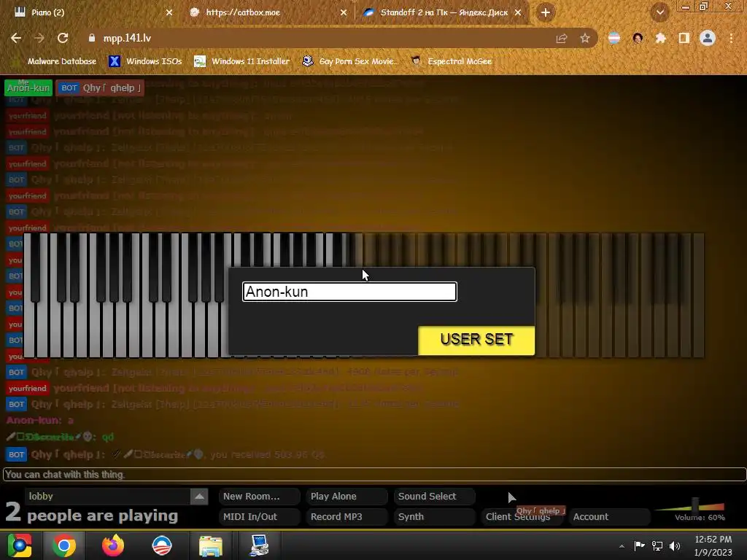Click the Action Center flag icon
The width and height of the screenshot is (747, 560).
point(639,545)
